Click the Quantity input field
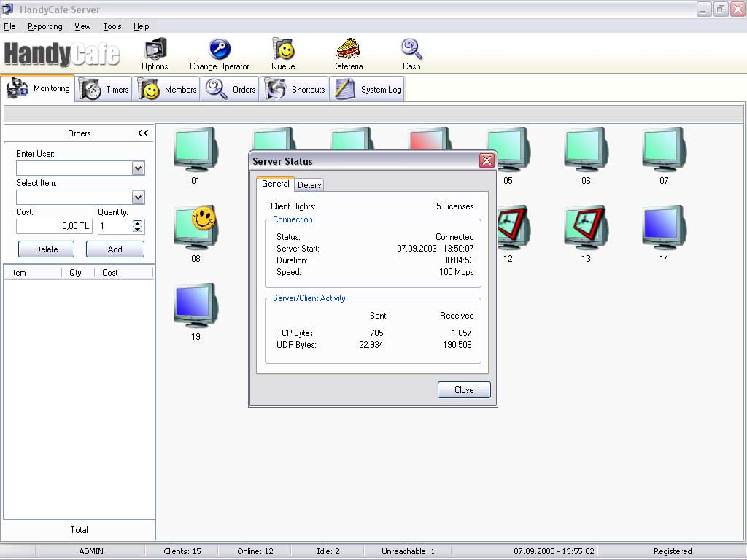The image size is (747, 560). (x=115, y=226)
